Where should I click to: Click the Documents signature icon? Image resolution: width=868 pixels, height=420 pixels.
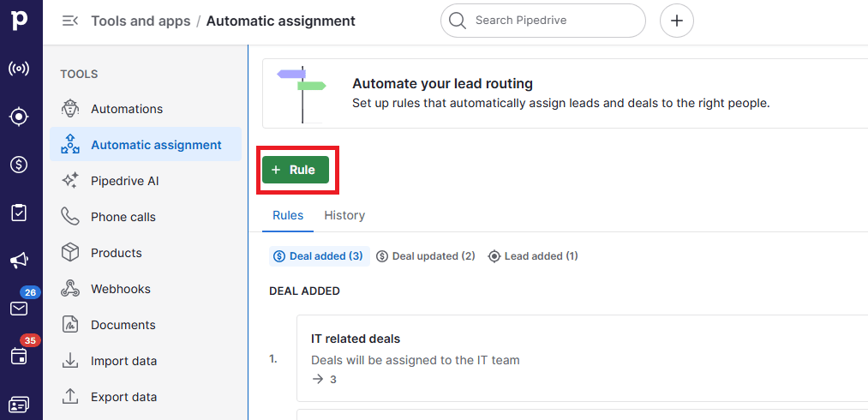(70, 325)
